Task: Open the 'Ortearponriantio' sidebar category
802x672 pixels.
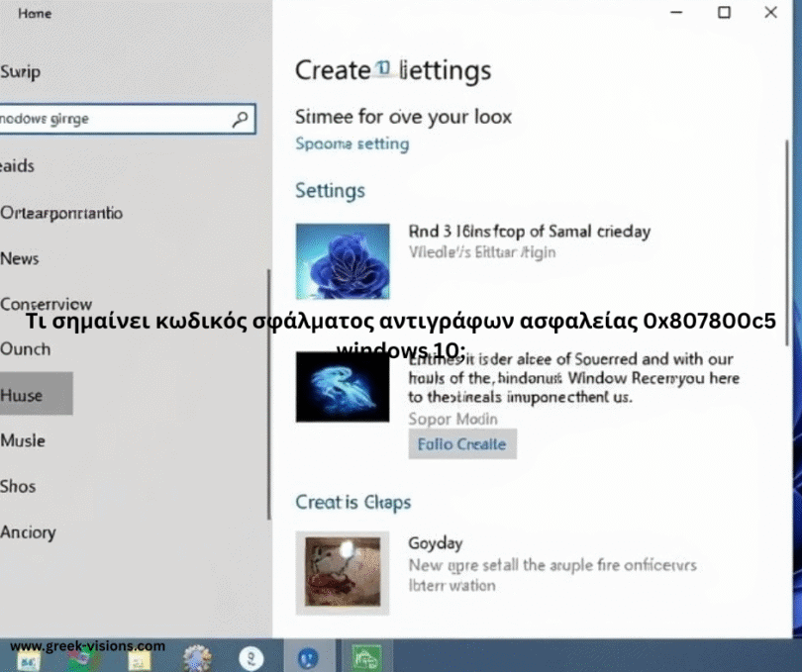Action: (x=61, y=213)
